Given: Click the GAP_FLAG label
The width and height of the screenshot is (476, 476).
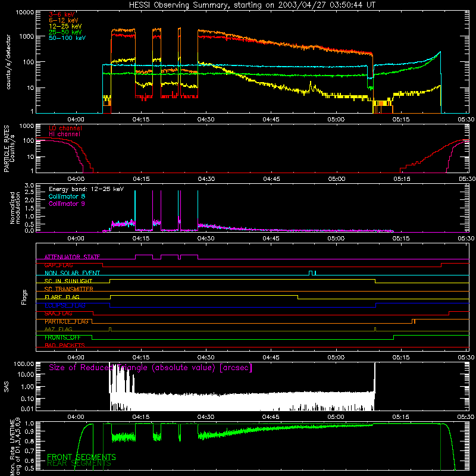Looking at the screenshot, I should click(x=58, y=265).
